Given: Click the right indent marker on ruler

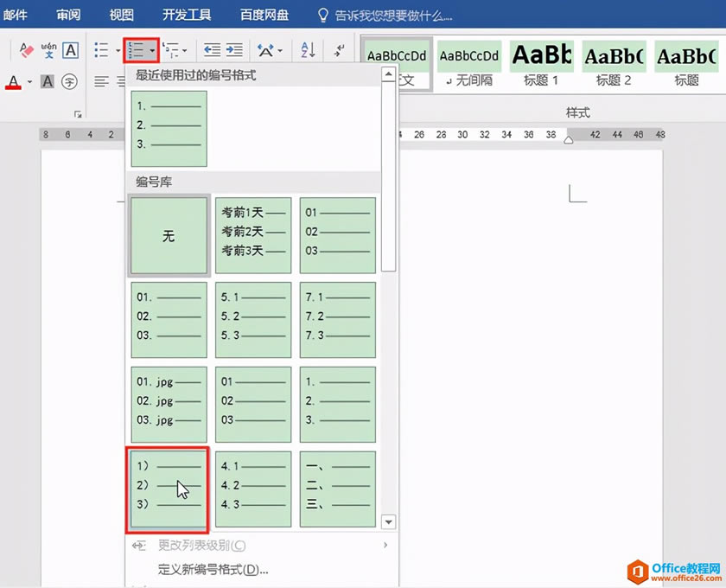Looking at the screenshot, I should [x=569, y=138].
